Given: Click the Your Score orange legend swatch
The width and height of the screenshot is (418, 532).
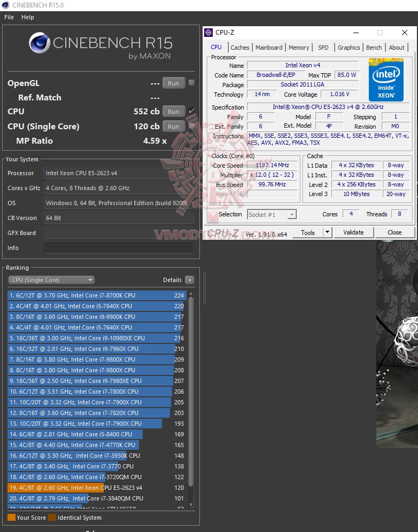Looking at the screenshot, I should (x=11, y=518).
